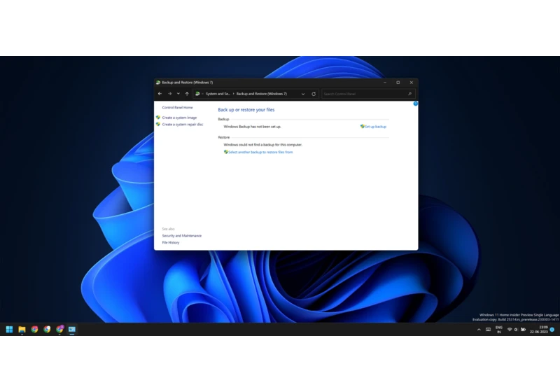This screenshot has height=392, width=560.
Task: Click text 'Windows Backup has not been set up.'
Action: 252,127
